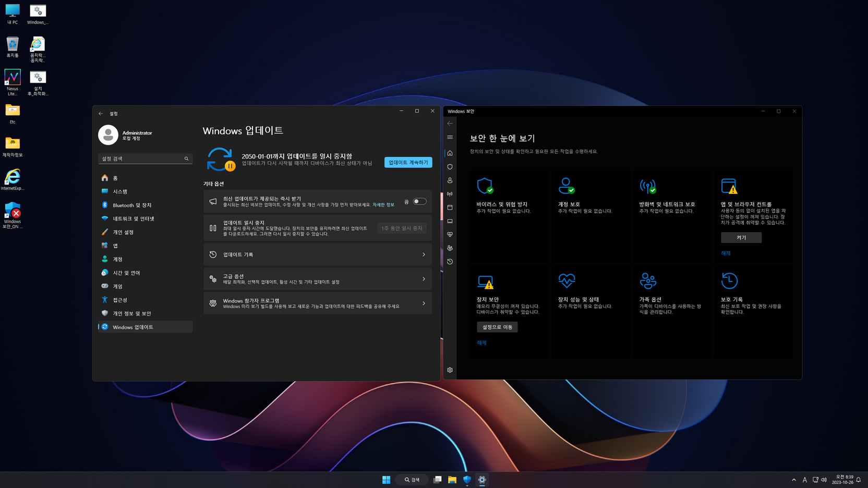Image resolution: width=868 pixels, height=488 pixels.
Task: Open Home tab in Windows Security sidebar
Action: (x=450, y=153)
